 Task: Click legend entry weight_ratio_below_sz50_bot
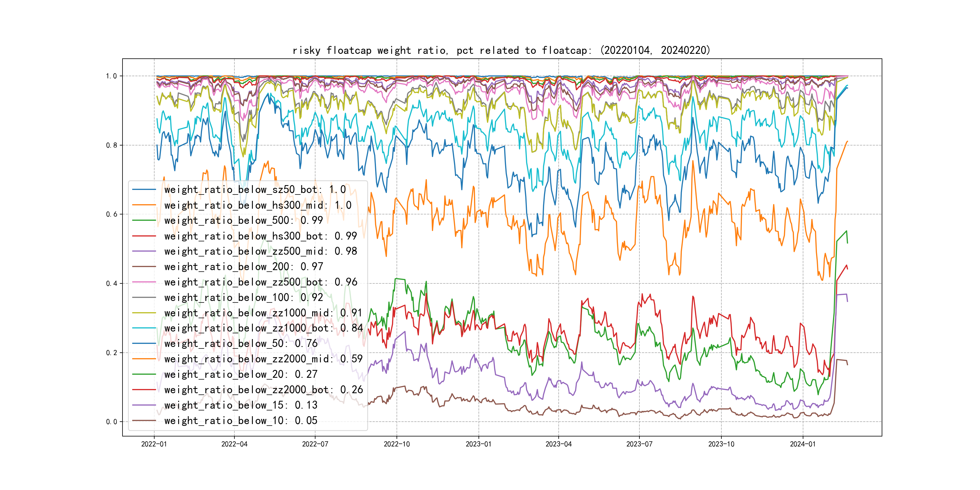point(255,189)
